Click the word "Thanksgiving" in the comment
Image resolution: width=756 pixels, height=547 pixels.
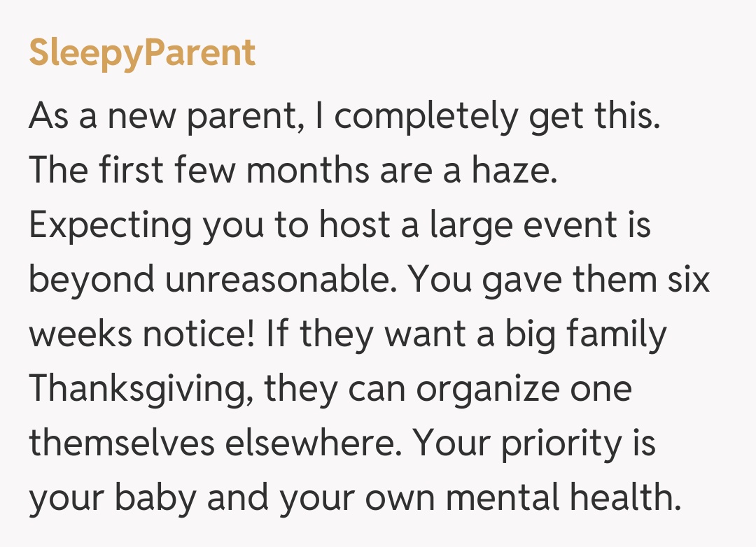[x=138, y=390]
